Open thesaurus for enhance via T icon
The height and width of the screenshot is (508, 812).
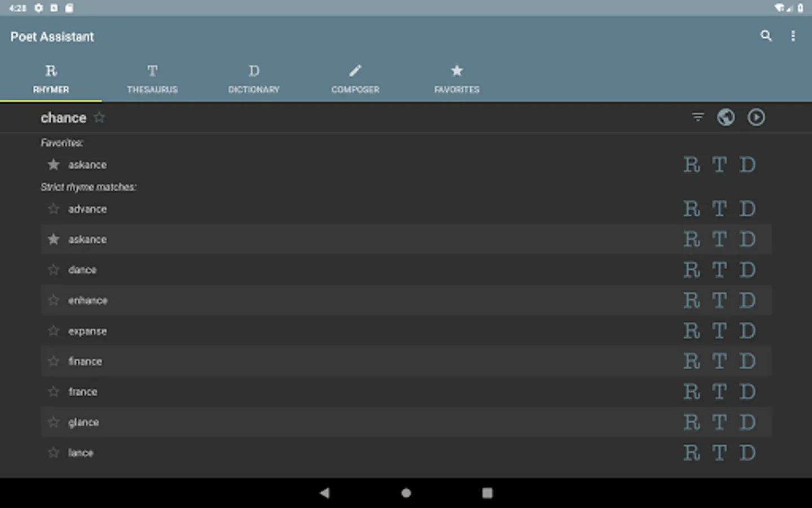tap(720, 300)
